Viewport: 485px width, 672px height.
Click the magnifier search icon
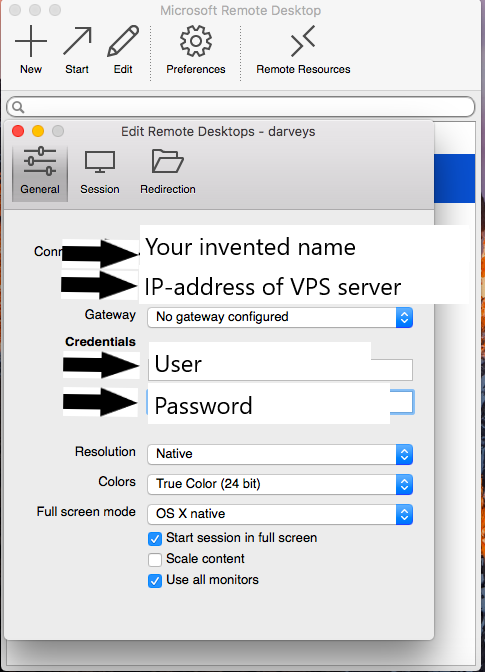(x=18, y=107)
